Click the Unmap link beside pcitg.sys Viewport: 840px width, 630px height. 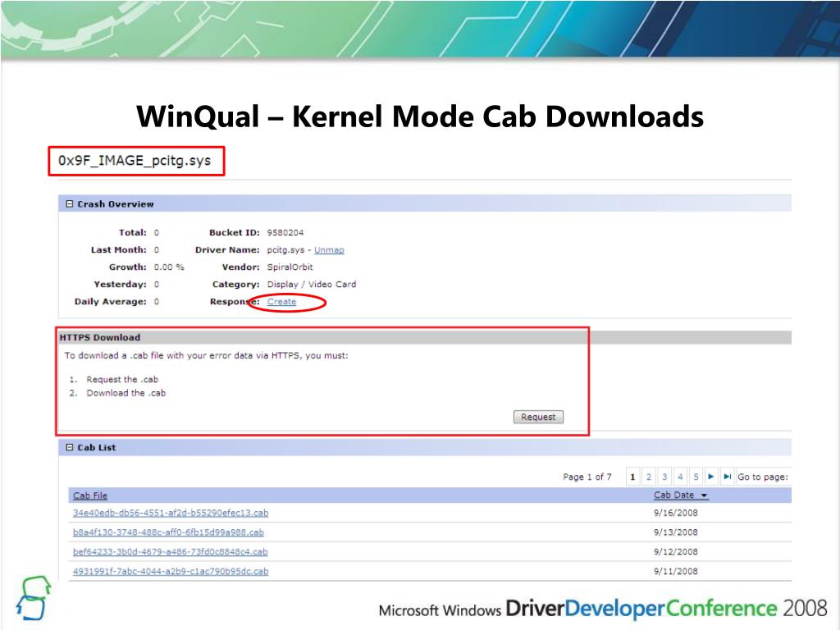329,250
